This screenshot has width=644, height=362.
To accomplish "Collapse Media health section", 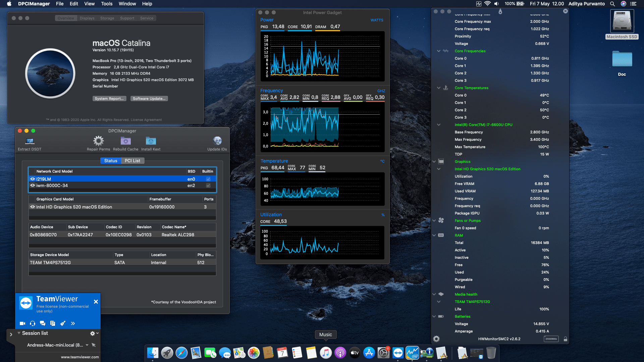I will click(x=434, y=294).
